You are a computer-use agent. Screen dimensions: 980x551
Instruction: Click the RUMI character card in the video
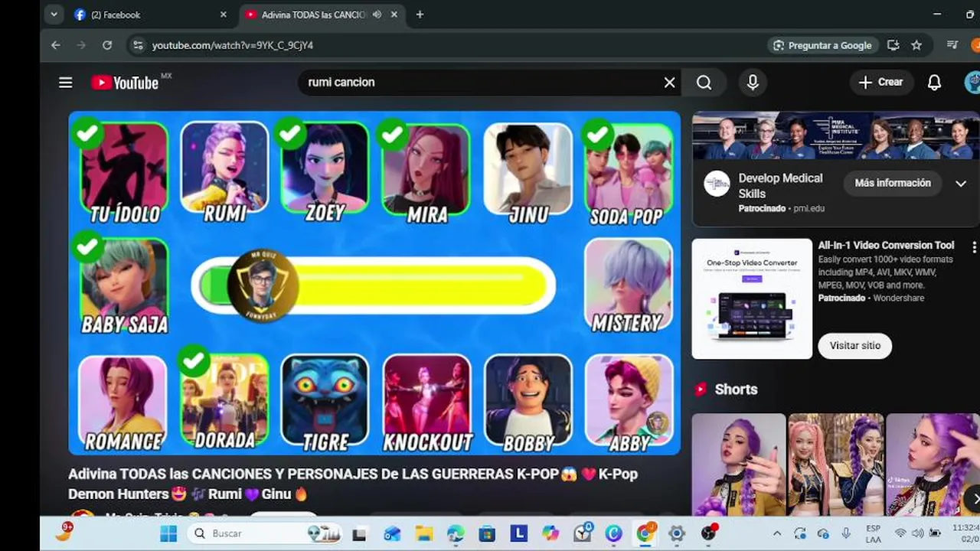pos(225,172)
